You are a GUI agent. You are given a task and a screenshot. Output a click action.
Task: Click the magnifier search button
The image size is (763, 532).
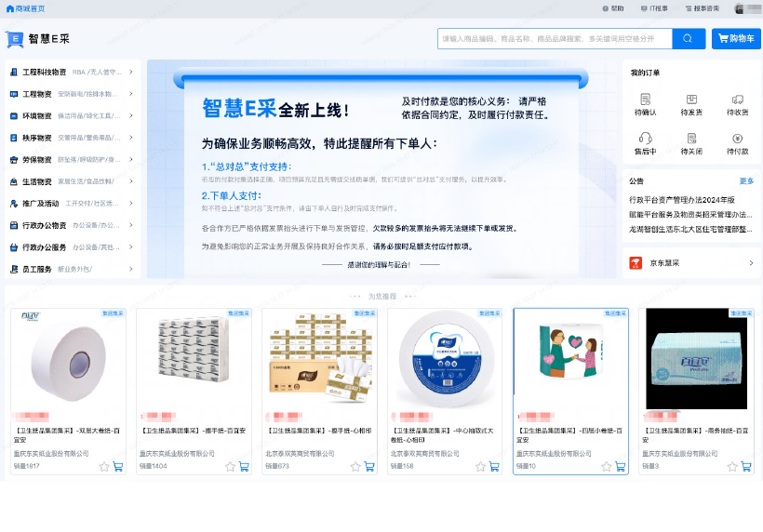tap(689, 38)
